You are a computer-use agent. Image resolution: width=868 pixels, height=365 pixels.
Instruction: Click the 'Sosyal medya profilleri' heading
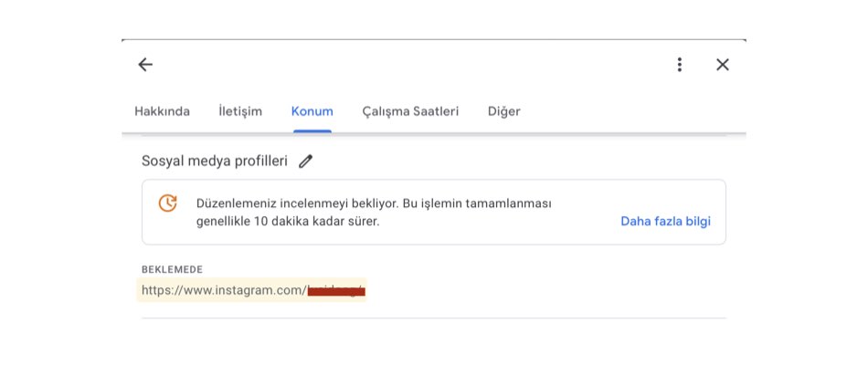(x=214, y=162)
